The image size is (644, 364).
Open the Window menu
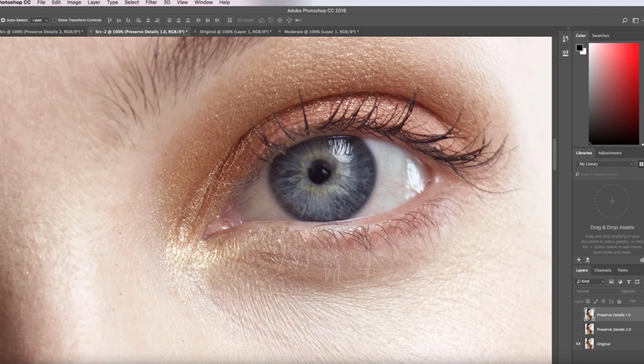tap(203, 3)
